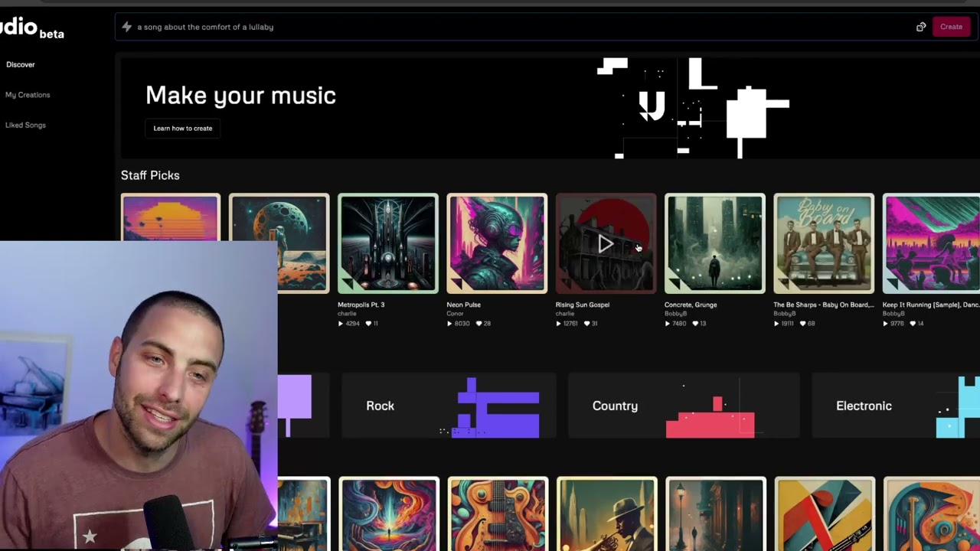This screenshot has width=980, height=551.
Task: Open the trumpet player in hat cover
Action: 606,514
